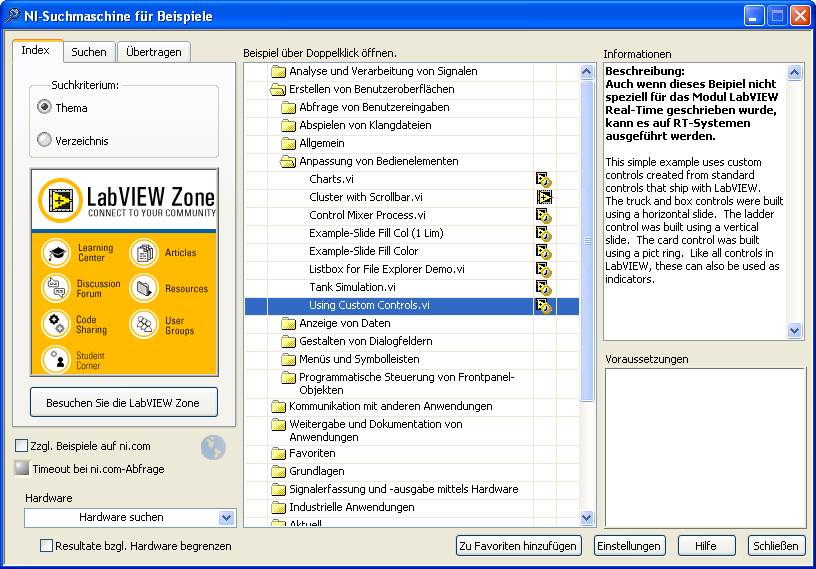Screen dimensions: 816x569
Task: Click the LabVIEW Zone logo icon
Action: click(60, 200)
